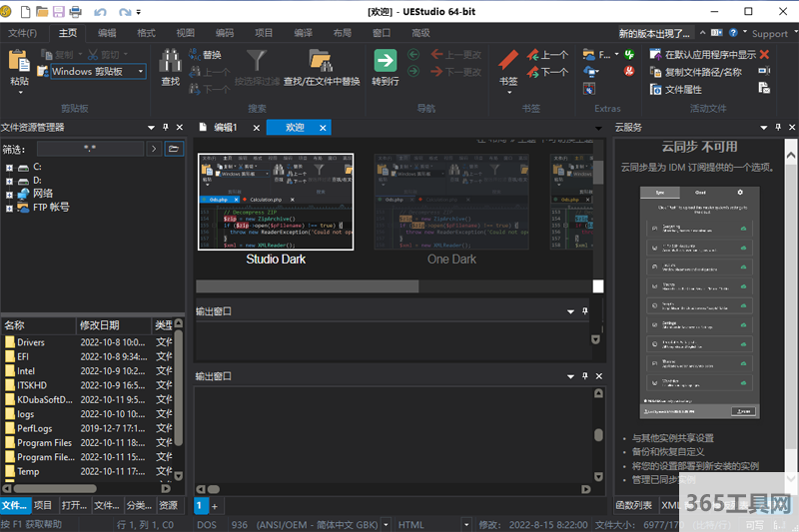799x532 pixels.
Task: Click the Bookmark (书签) icon
Action: point(508,62)
